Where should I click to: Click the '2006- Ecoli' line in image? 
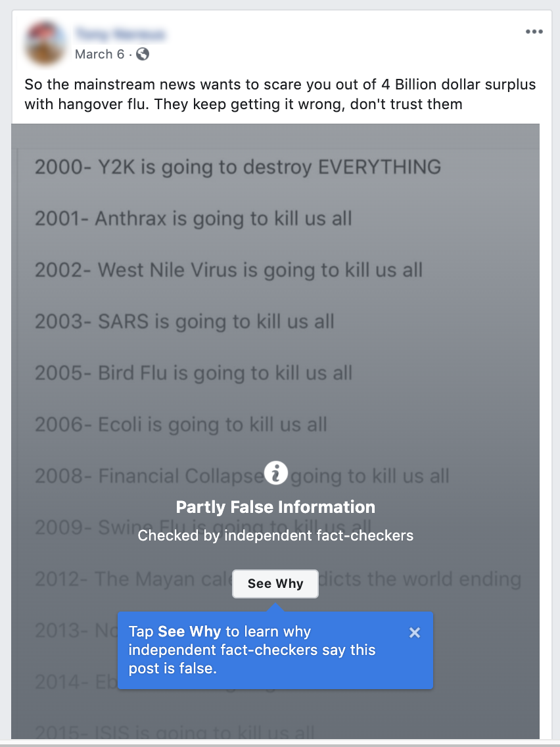pos(181,424)
